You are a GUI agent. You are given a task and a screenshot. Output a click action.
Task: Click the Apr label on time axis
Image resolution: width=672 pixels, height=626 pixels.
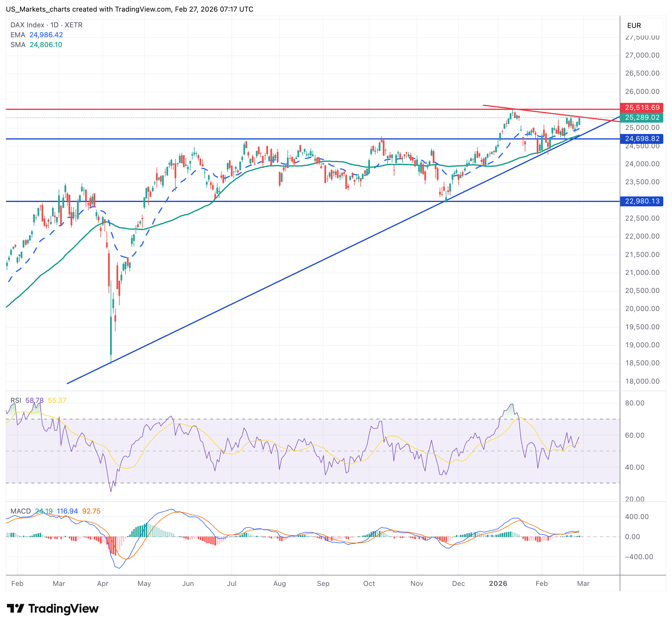point(103,583)
